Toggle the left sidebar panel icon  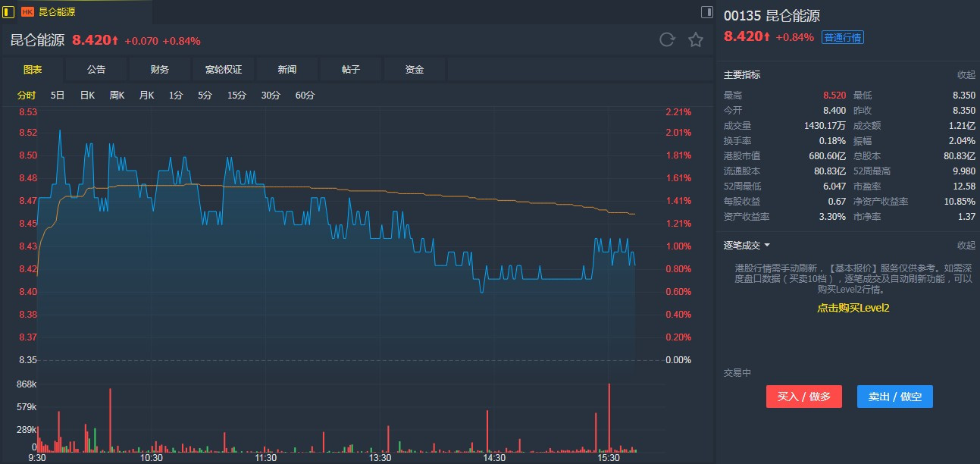(9, 11)
